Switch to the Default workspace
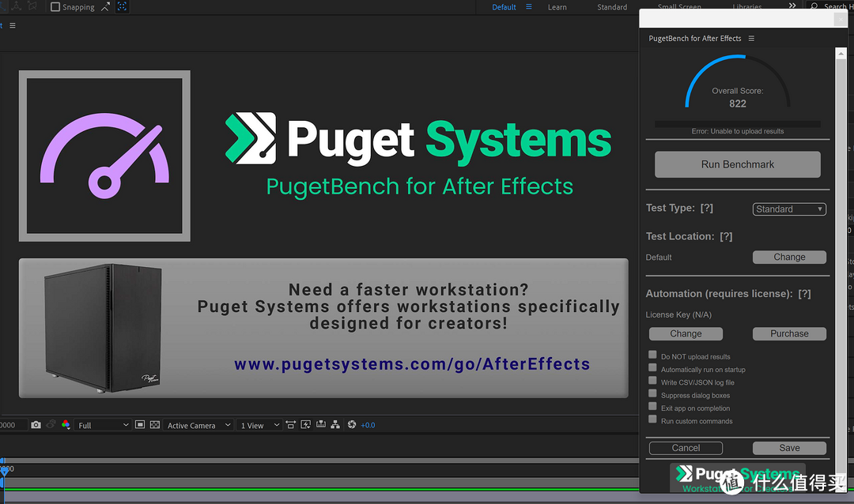 tap(504, 7)
